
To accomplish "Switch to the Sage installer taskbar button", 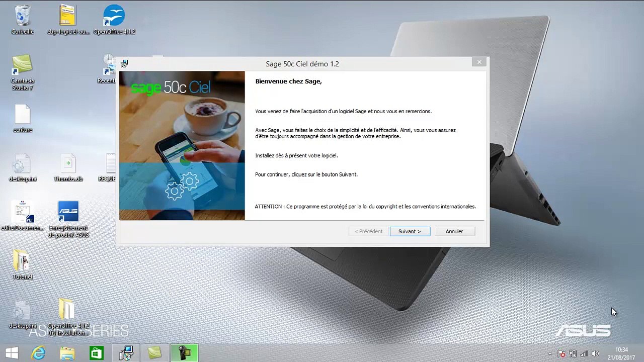I will (126, 353).
